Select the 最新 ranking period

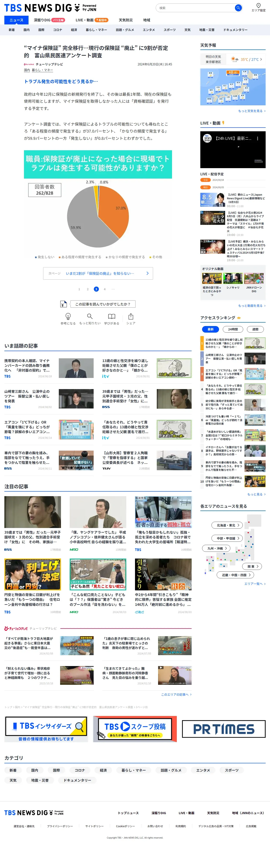click(x=211, y=329)
